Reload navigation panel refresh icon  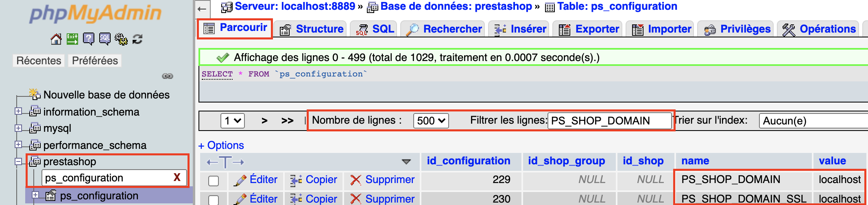click(137, 39)
